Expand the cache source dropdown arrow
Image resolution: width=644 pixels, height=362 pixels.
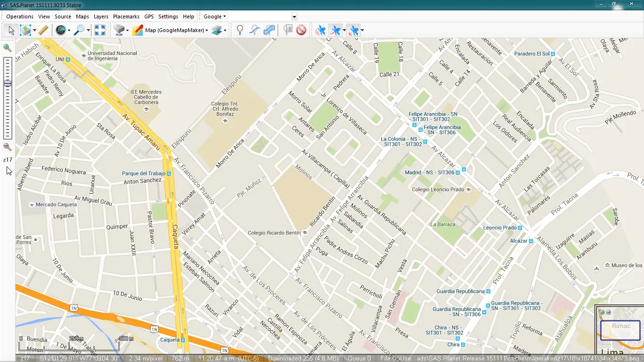(128, 31)
